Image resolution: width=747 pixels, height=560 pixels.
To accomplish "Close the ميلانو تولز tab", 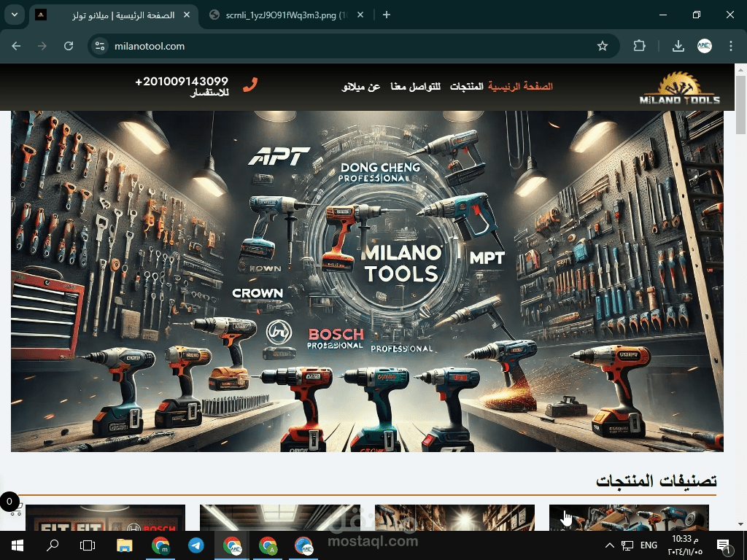I will point(187,15).
